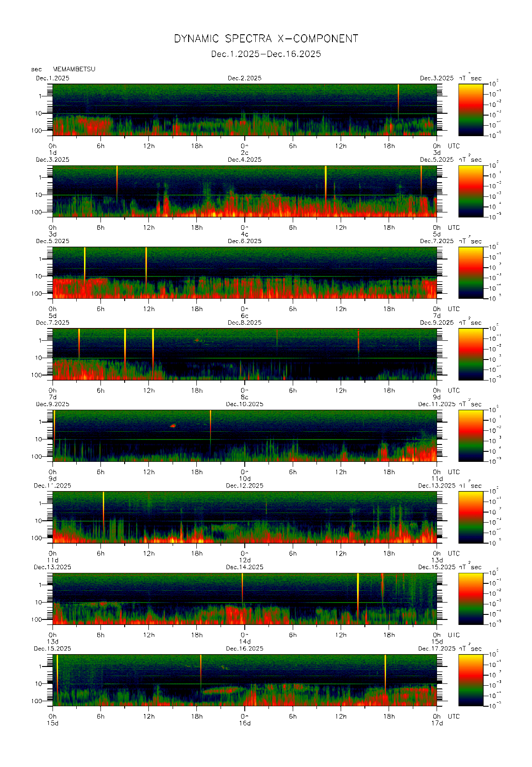
Task: Click the lone yellow spike in the top spectrogram
Action: (x=398, y=96)
